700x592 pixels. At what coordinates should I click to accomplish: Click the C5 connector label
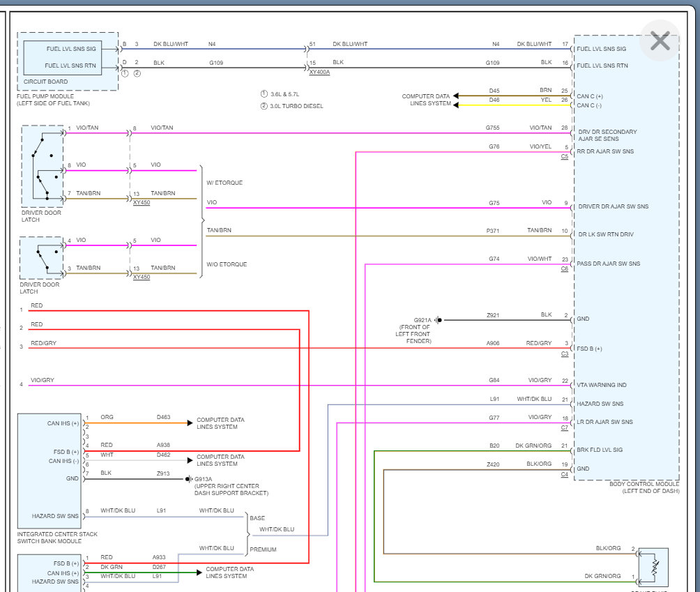(564, 157)
